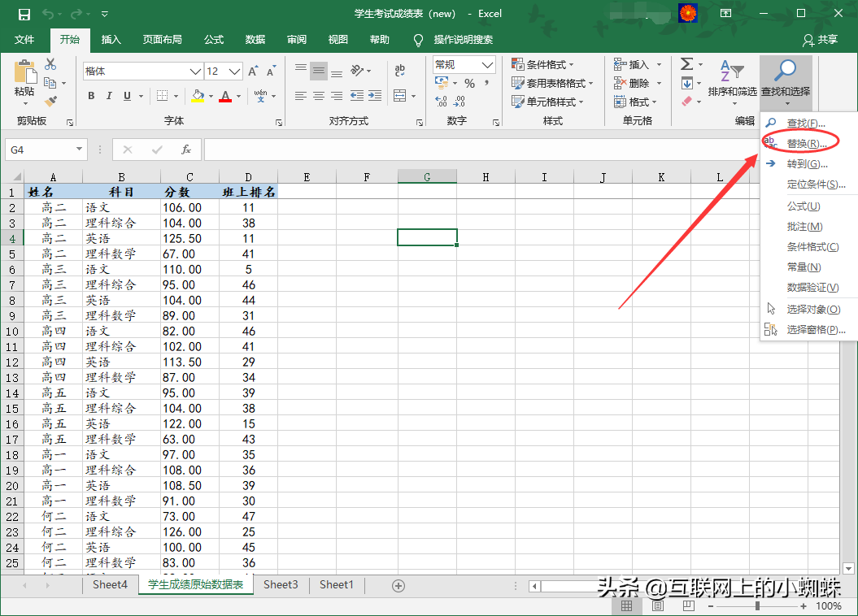
Task: Click the Clear eraser icon
Action: point(686,102)
